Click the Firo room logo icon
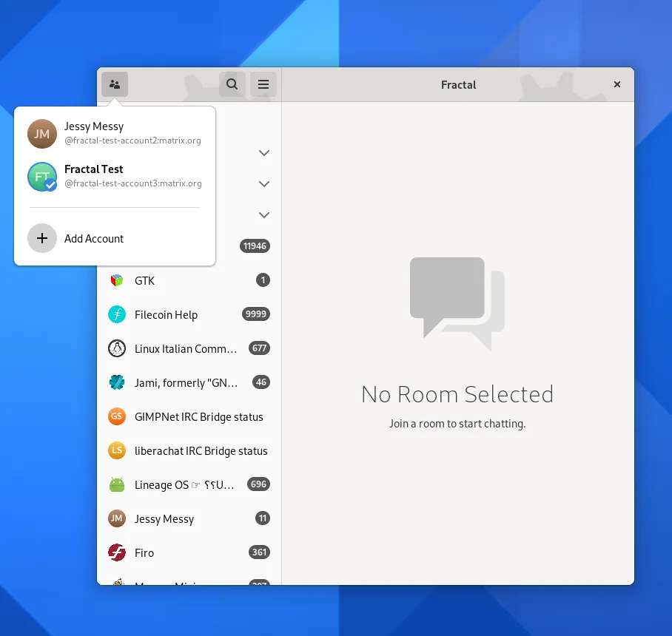 [x=117, y=552]
